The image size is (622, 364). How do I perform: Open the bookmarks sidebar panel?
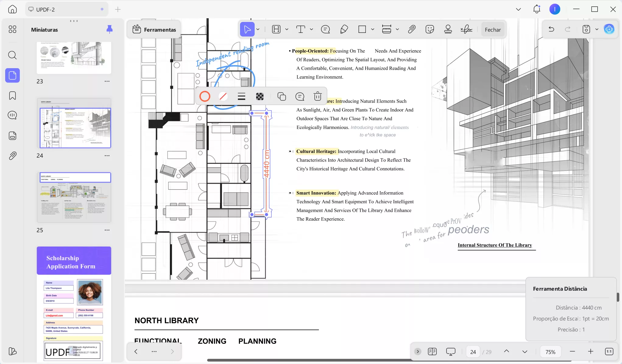12,96
